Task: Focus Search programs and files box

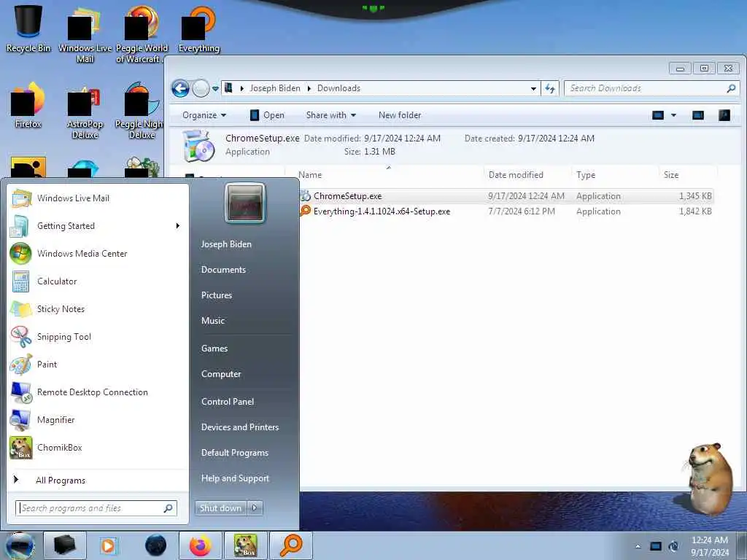Action: tap(96, 508)
